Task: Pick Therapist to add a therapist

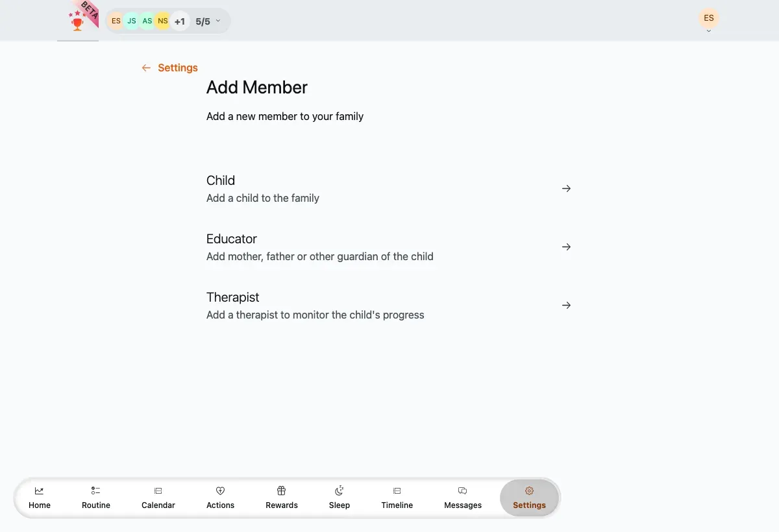Action: click(389, 305)
